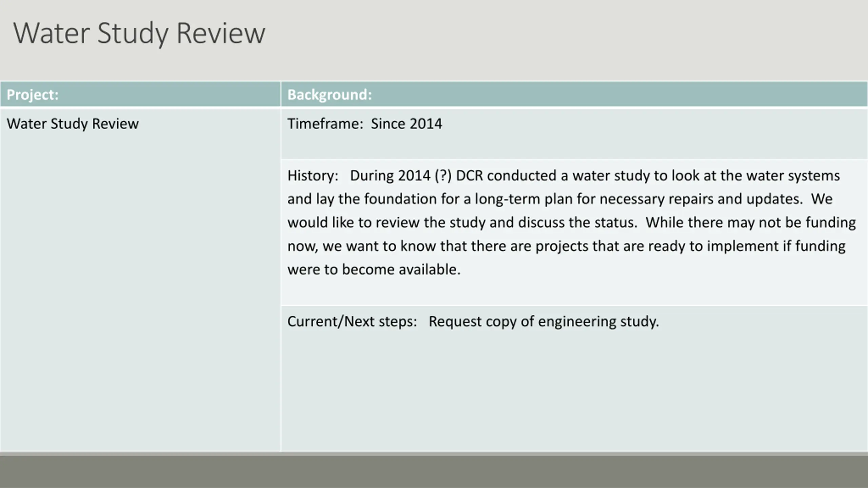Screen dimensions: 868x488
Task: Click the empty area below Current/Next steps
Action: [x=574, y=390]
